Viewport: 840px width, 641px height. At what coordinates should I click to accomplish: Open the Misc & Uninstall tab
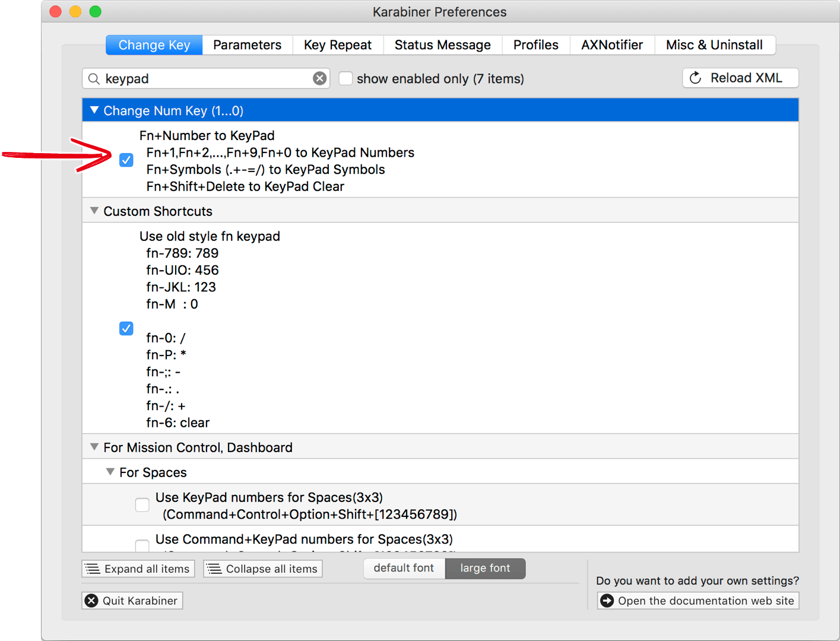click(x=715, y=45)
